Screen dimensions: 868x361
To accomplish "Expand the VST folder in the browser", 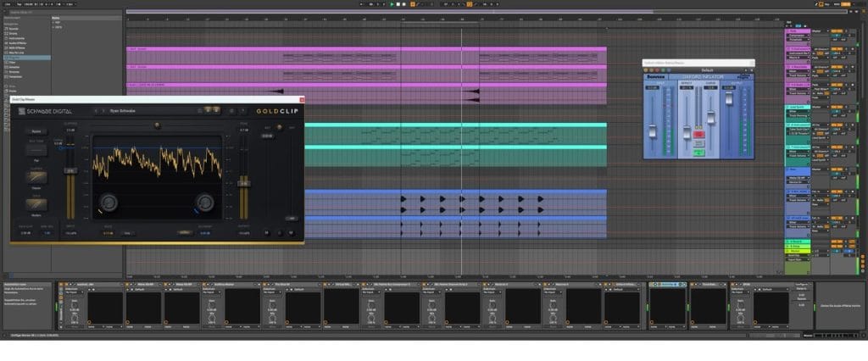I will [55, 23].
